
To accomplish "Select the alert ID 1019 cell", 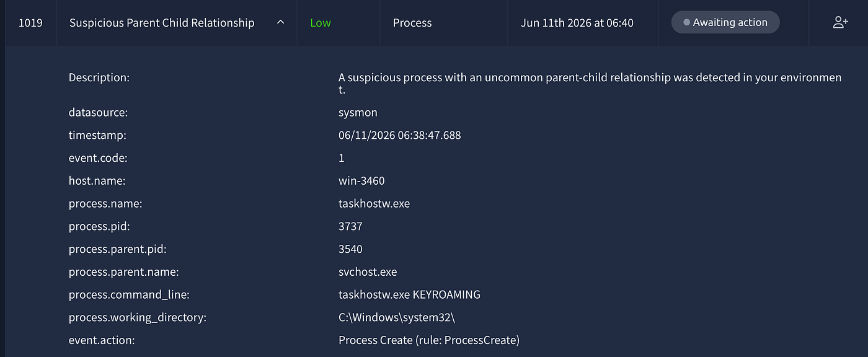I will [30, 23].
